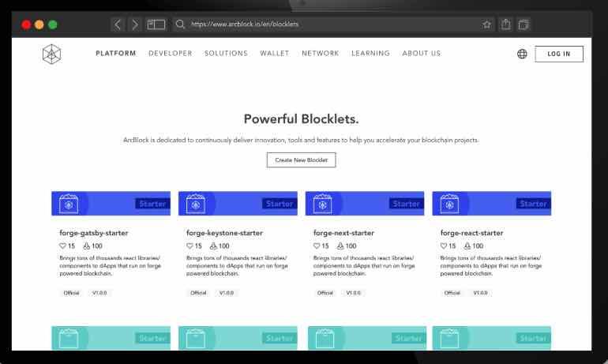Bookmark page with the star icon

pos(486,24)
